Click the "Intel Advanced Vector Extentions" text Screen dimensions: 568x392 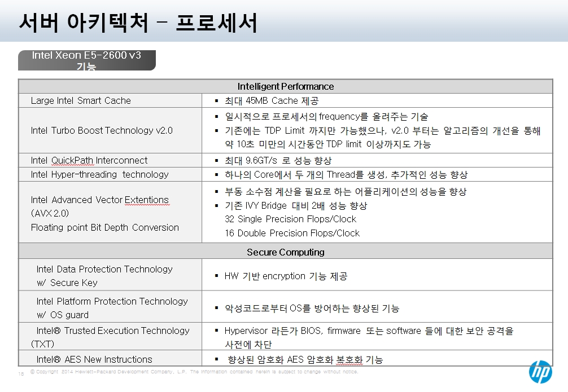pyautogui.click(x=100, y=200)
